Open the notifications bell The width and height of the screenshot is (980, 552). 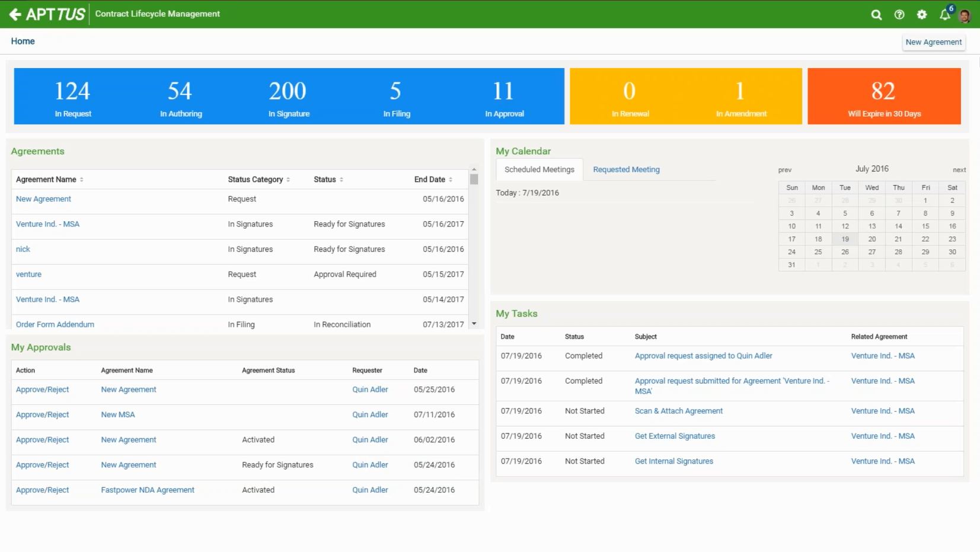click(x=944, y=15)
